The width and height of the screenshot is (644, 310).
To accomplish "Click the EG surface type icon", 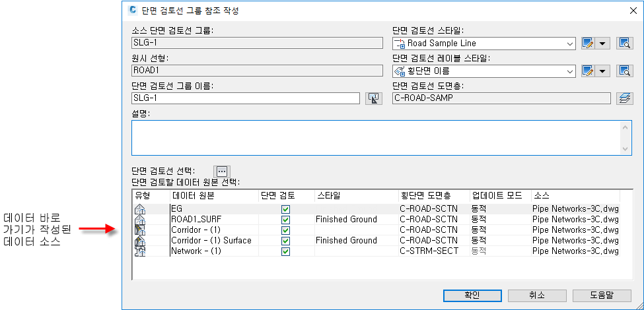I will point(139,209).
